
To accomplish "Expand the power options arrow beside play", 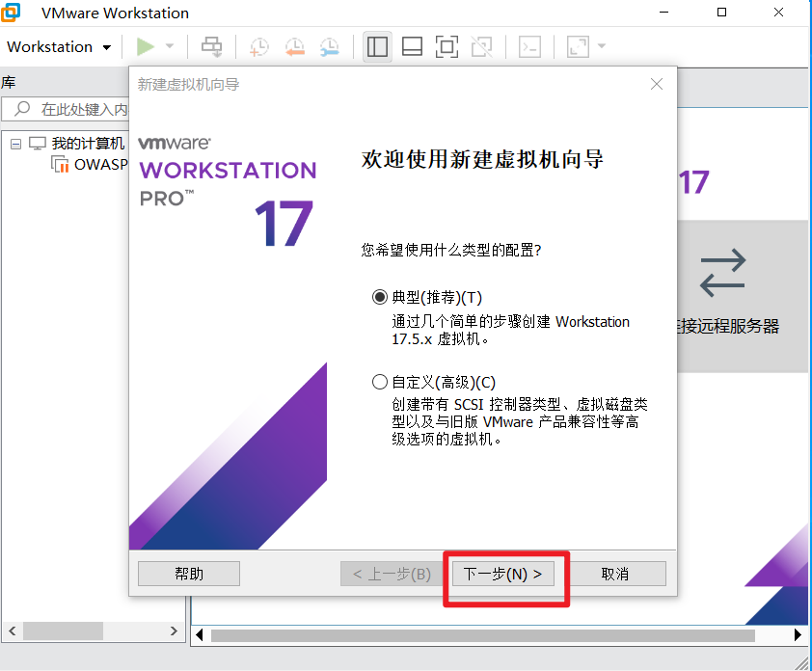I will tap(170, 46).
